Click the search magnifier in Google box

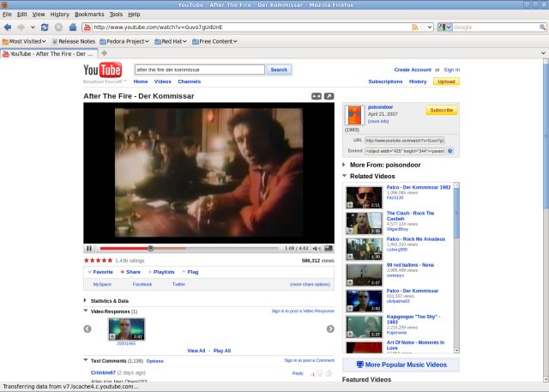coord(542,27)
